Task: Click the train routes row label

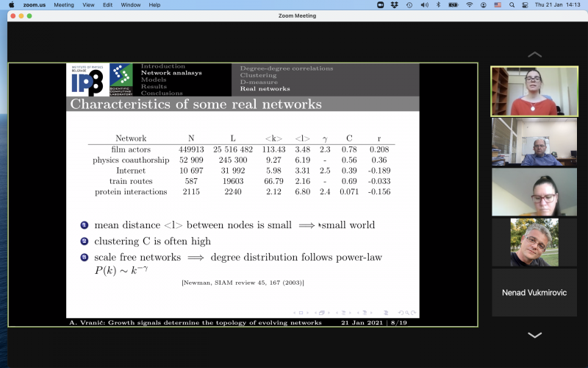Action: 131,181
